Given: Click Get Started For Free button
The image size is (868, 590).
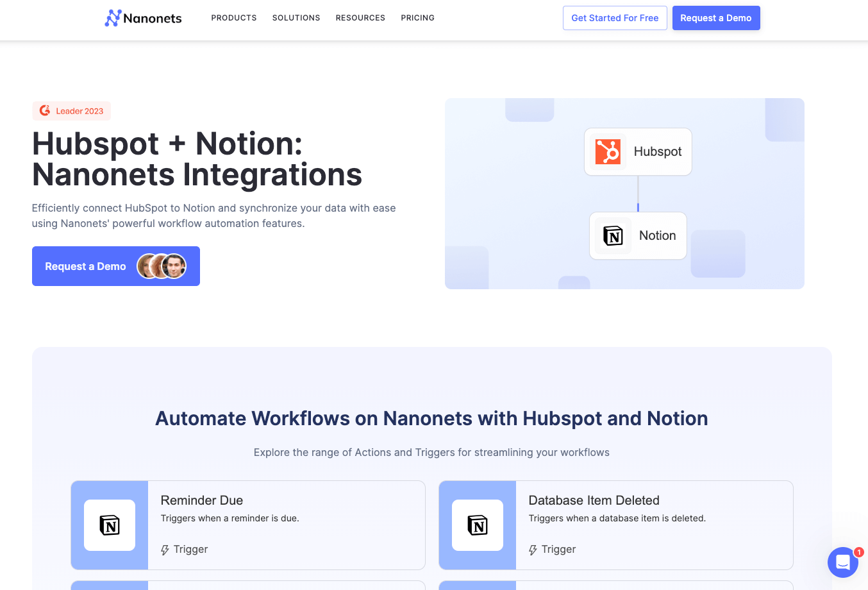Looking at the screenshot, I should tap(615, 18).
